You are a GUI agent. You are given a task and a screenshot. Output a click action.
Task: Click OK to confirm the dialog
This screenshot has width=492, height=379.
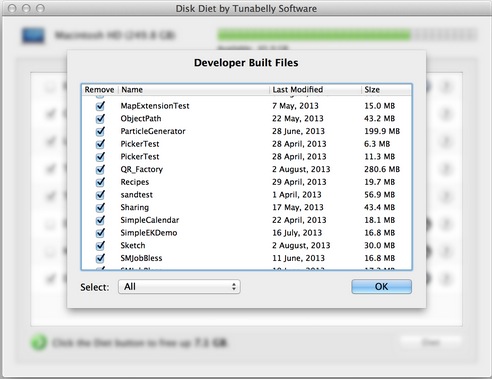[381, 287]
